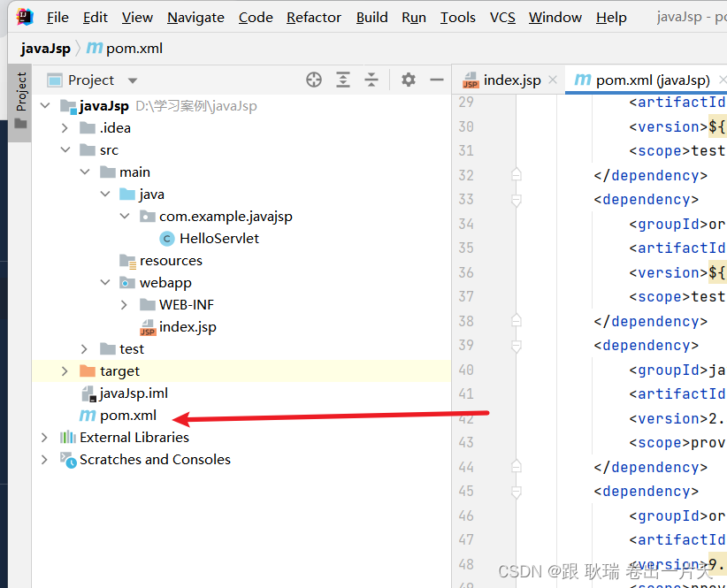This screenshot has width=727, height=588.
Task: Open the Help menu
Action: tap(611, 18)
